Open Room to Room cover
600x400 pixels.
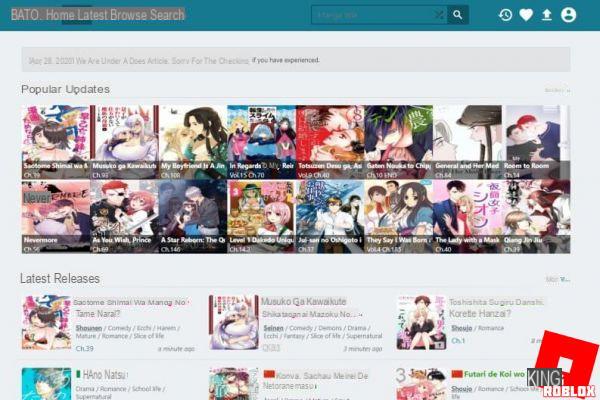(536, 142)
